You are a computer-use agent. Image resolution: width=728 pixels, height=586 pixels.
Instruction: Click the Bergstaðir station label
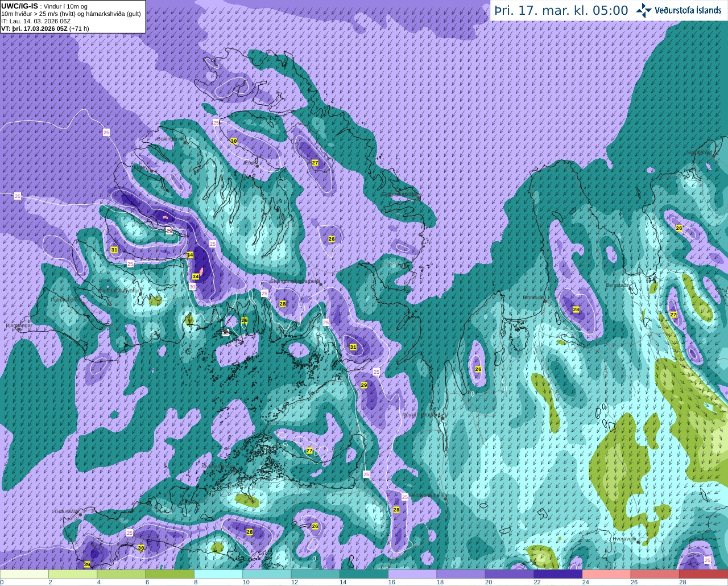(x=618, y=284)
